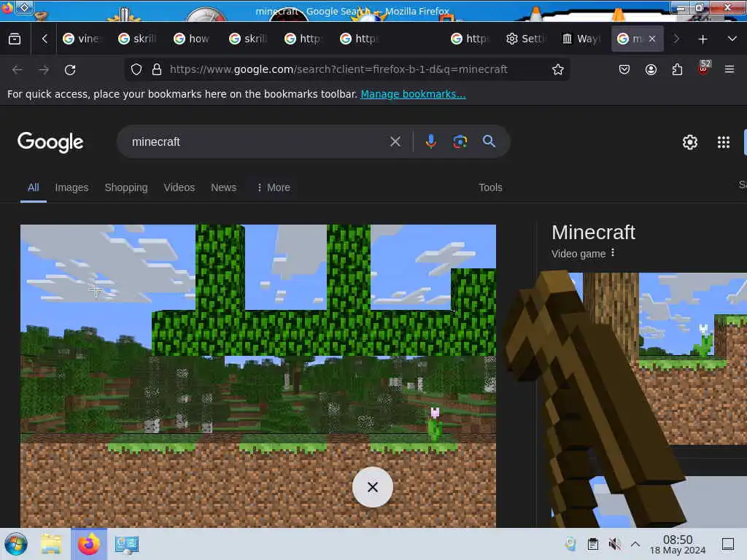The height and width of the screenshot is (560, 747).
Task: Start a voice search with microphone
Action: click(x=430, y=141)
